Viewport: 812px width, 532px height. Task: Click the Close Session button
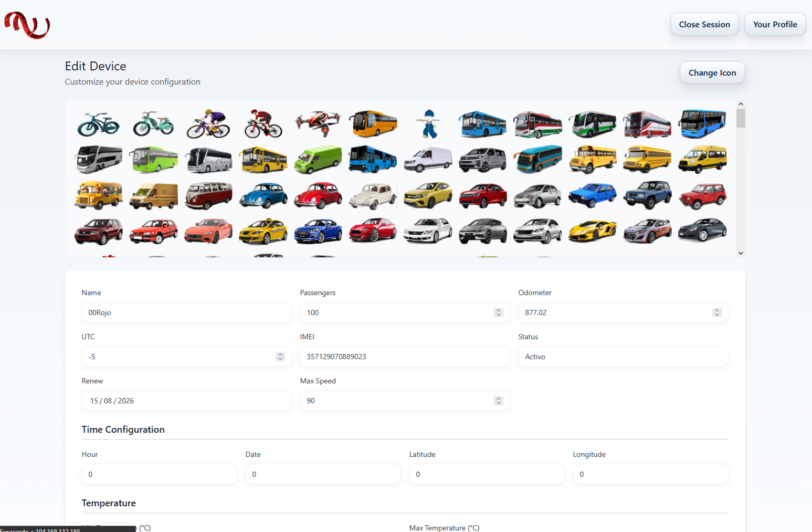click(x=704, y=24)
